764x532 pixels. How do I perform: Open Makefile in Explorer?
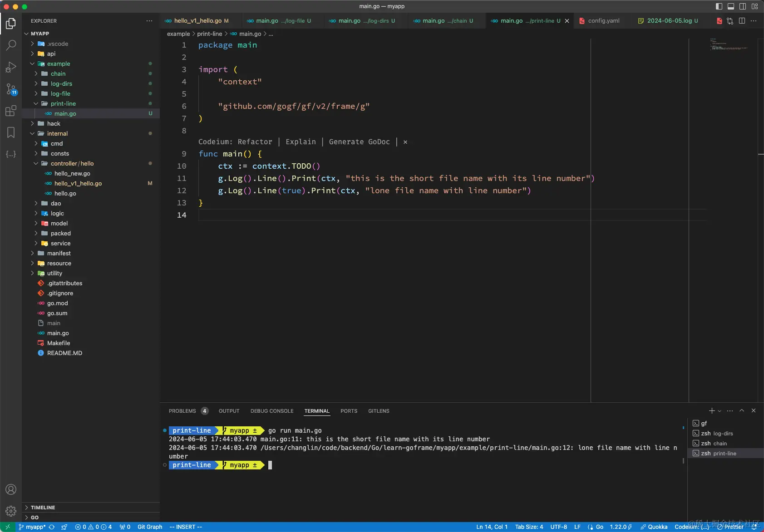pyautogui.click(x=91, y=343)
